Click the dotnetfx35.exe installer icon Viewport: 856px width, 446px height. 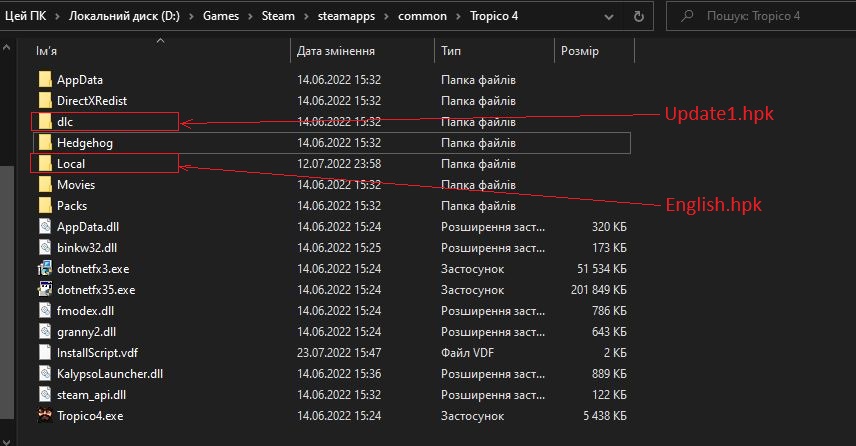[45, 289]
